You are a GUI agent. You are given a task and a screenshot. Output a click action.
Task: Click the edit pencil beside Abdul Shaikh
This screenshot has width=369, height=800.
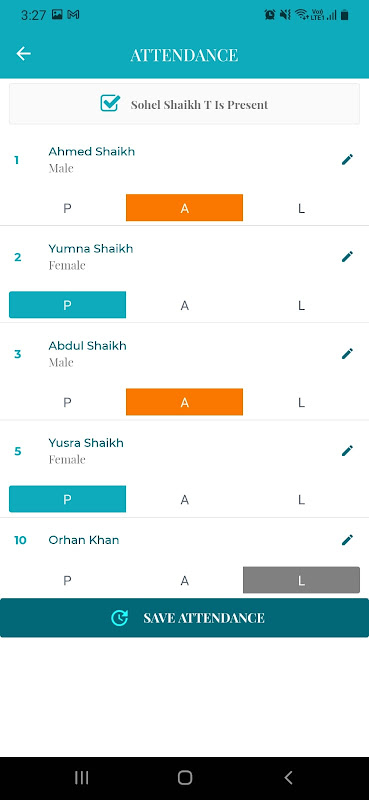pos(347,354)
